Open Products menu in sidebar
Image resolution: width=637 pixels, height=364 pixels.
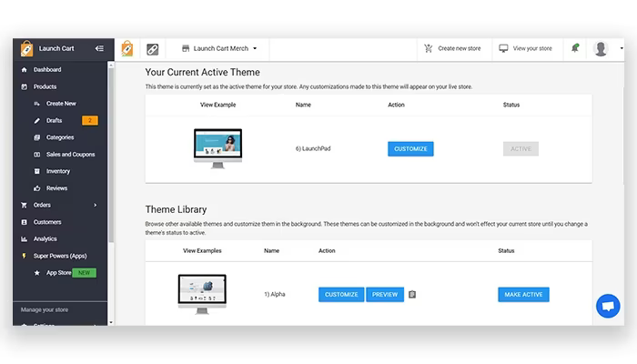[45, 86]
